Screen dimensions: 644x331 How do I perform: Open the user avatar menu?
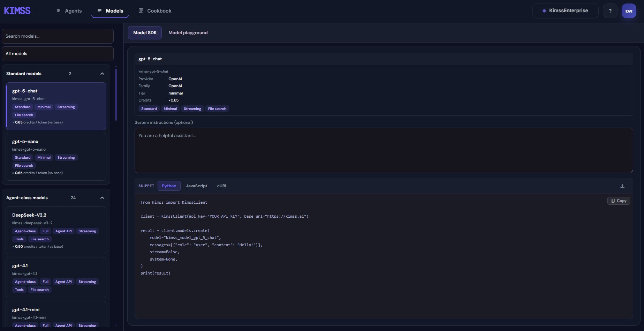(x=629, y=11)
